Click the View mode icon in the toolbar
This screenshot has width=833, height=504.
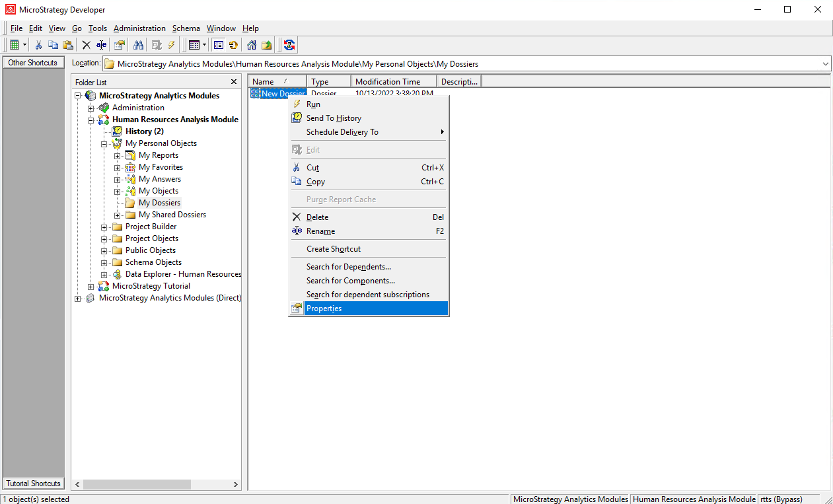tap(194, 45)
